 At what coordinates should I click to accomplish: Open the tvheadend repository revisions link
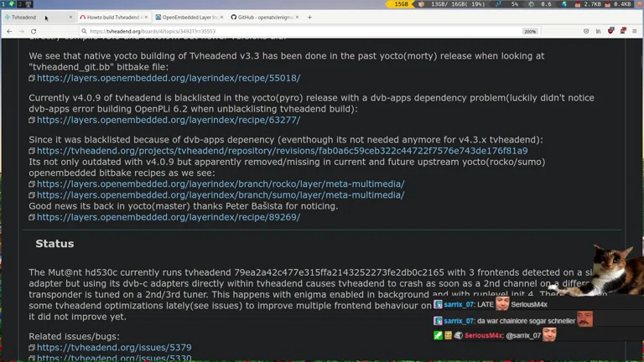pyautogui.click(x=282, y=151)
